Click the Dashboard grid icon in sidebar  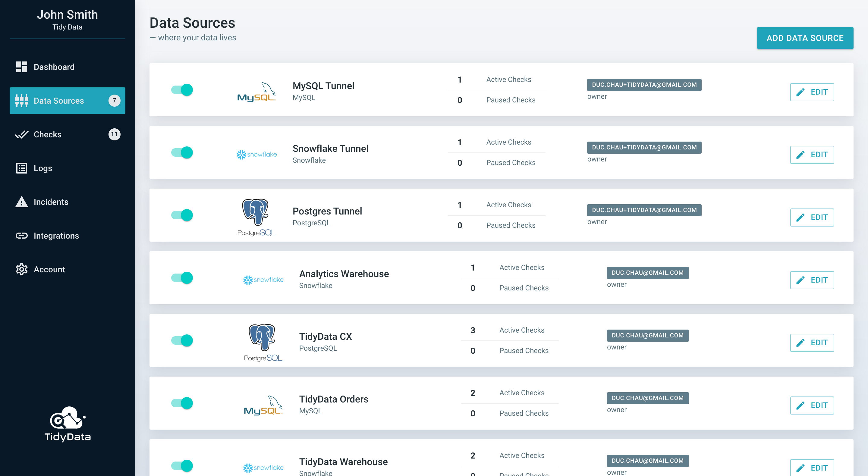click(x=22, y=67)
